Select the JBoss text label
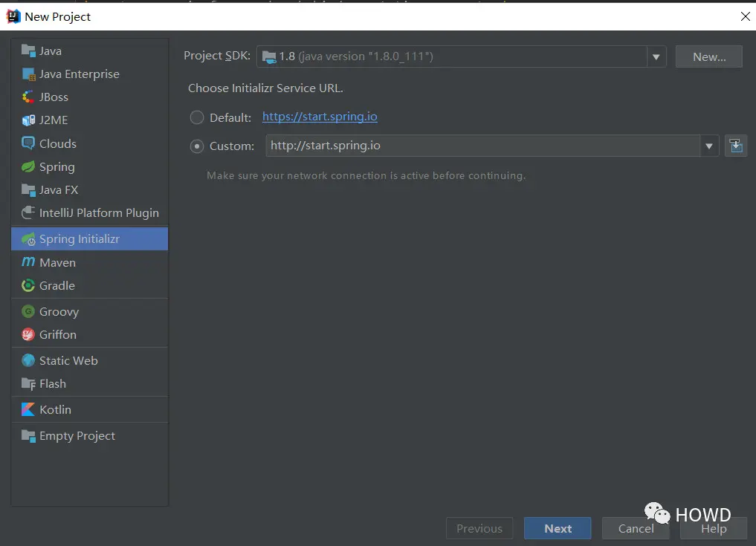This screenshot has height=546, width=756. [54, 97]
